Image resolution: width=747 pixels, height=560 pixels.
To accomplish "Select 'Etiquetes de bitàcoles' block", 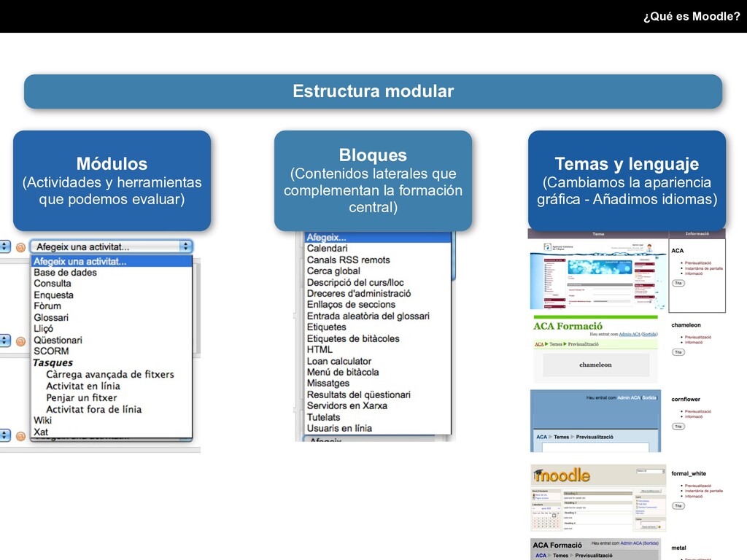I will pos(353,338).
